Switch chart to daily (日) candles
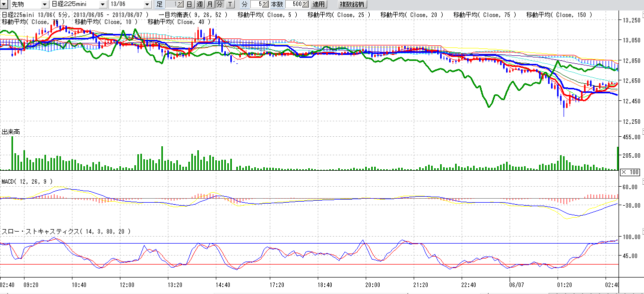Image resolution: width=644 pixels, height=294 pixels. (x=190, y=4)
